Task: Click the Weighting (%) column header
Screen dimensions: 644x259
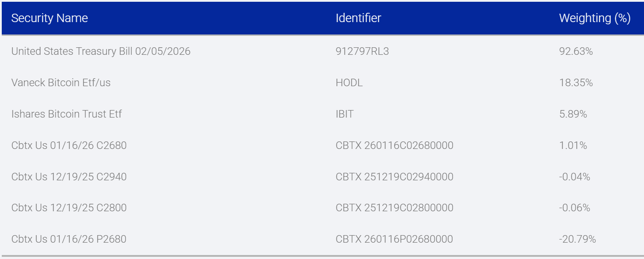Action: point(594,18)
